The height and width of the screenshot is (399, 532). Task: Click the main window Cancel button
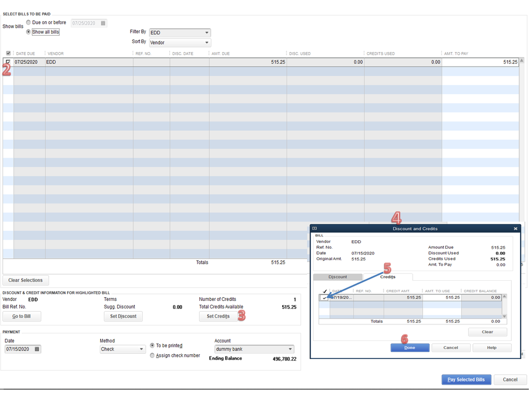click(510, 379)
